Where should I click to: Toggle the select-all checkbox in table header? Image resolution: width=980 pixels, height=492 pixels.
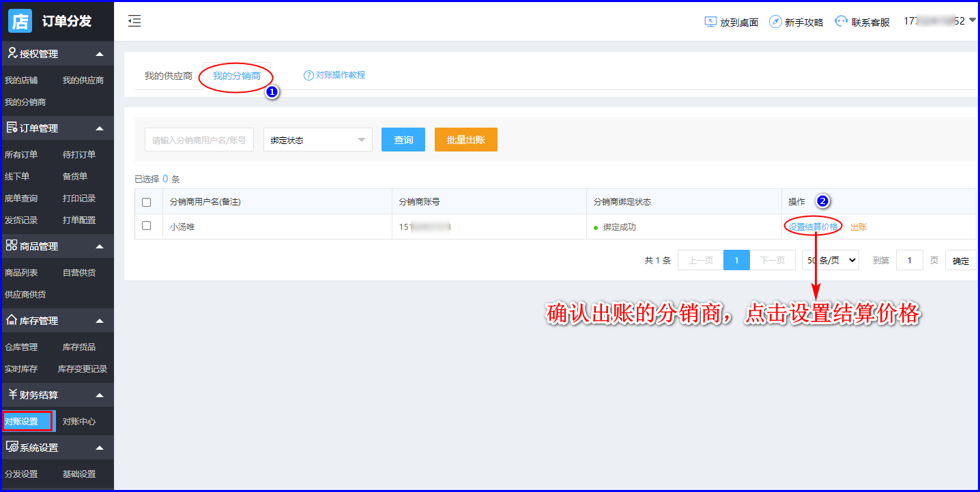(146, 202)
